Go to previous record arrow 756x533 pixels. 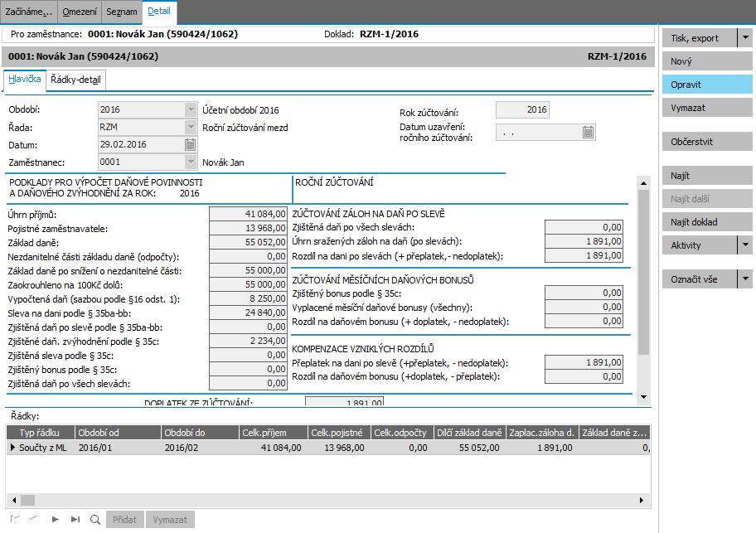pos(34,520)
